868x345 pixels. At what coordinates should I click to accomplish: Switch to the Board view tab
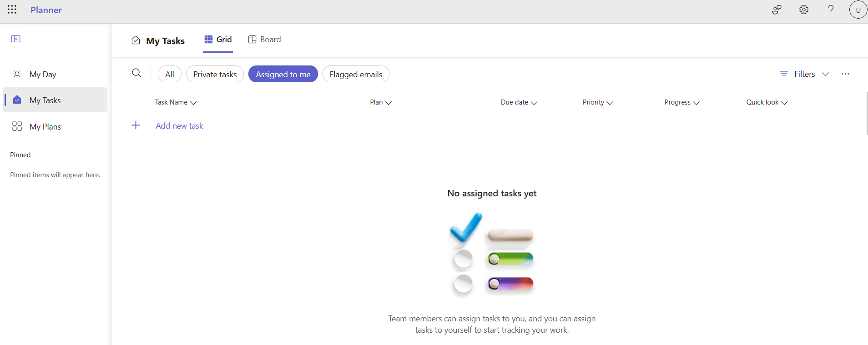[264, 40]
